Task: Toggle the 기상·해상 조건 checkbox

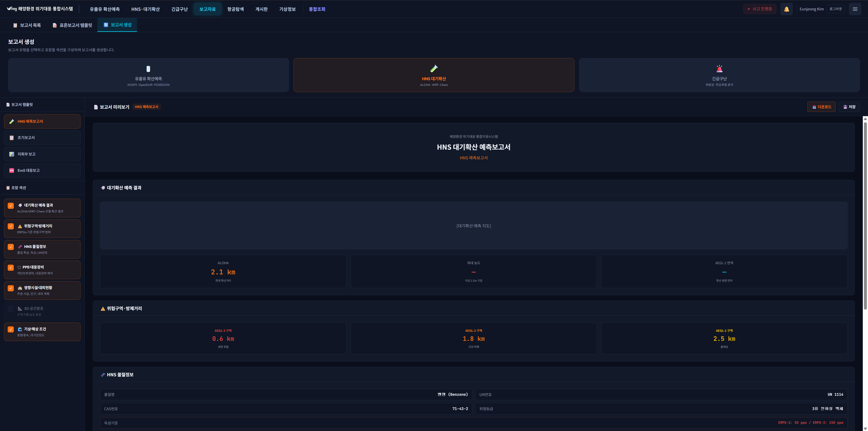Action: click(x=11, y=329)
